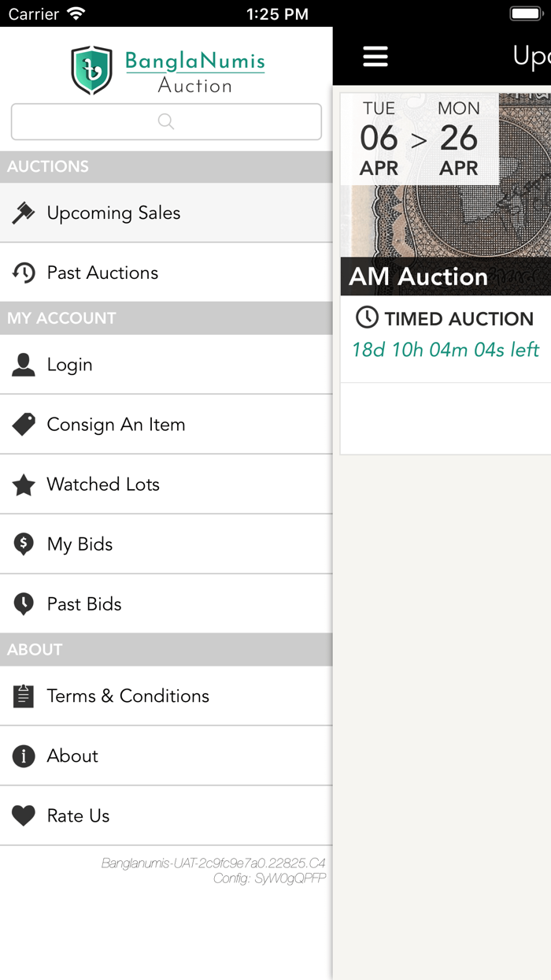
Task: Select the Past Auctions history icon
Action: [x=24, y=272]
